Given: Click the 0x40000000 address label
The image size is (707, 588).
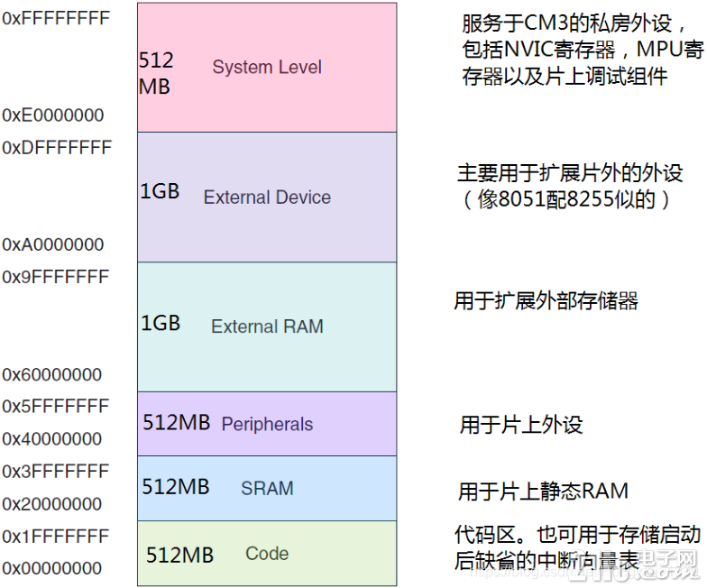Looking at the screenshot, I should (x=52, y=439).
